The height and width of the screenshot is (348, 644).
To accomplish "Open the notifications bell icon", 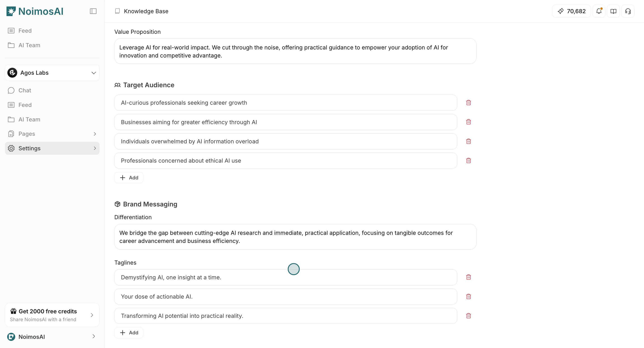I will tap(599, 11).
